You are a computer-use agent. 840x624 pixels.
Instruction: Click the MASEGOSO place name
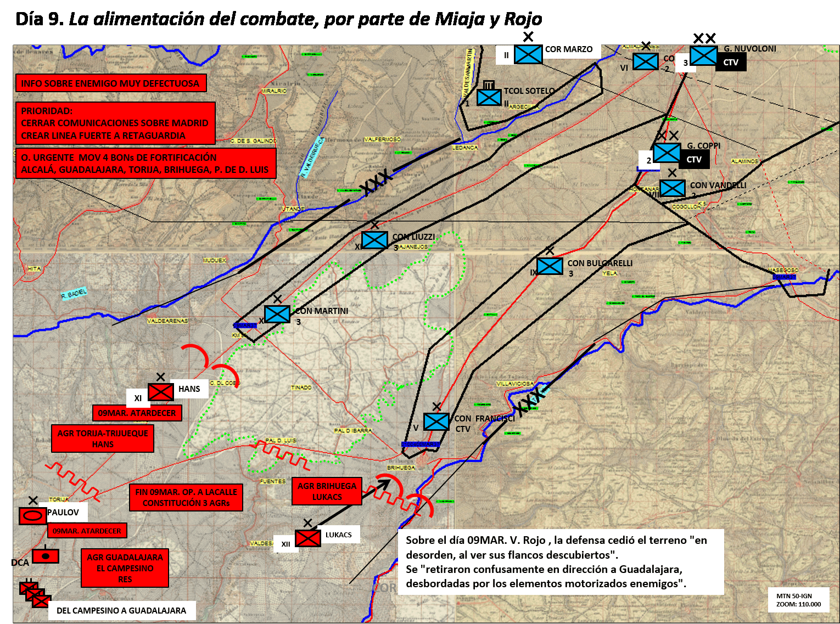[783, 270]
